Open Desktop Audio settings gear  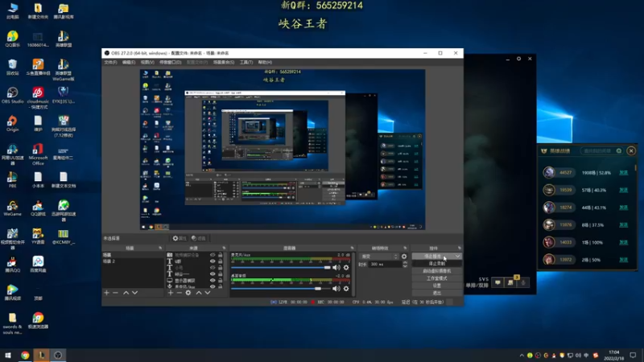pos(346,289)
